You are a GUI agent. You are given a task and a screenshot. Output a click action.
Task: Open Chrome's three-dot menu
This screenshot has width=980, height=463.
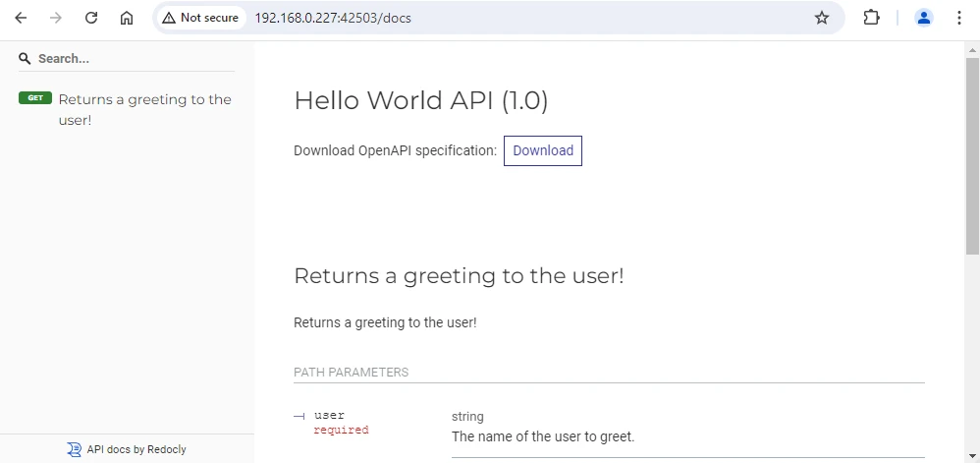click(x=959, y=18)
